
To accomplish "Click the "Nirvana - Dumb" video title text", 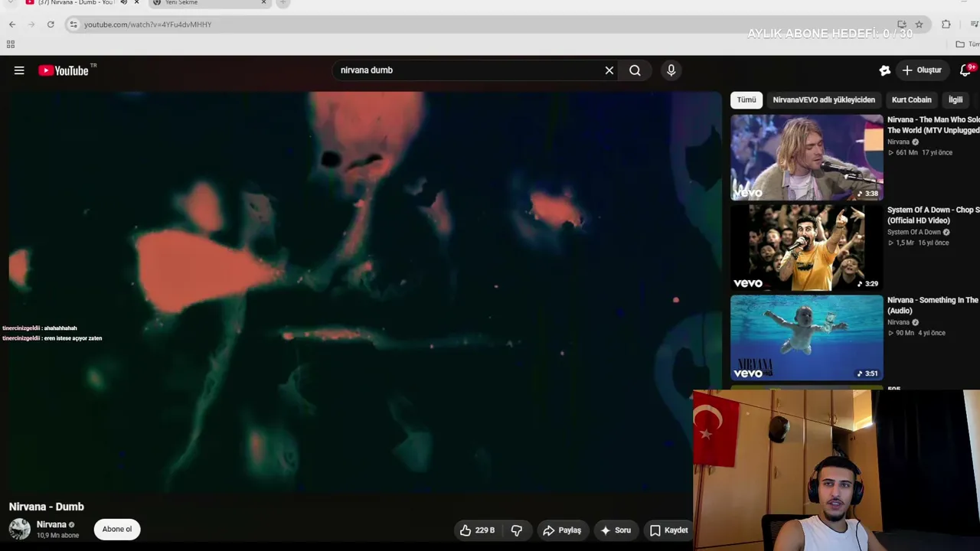I will tap(47, 507).
